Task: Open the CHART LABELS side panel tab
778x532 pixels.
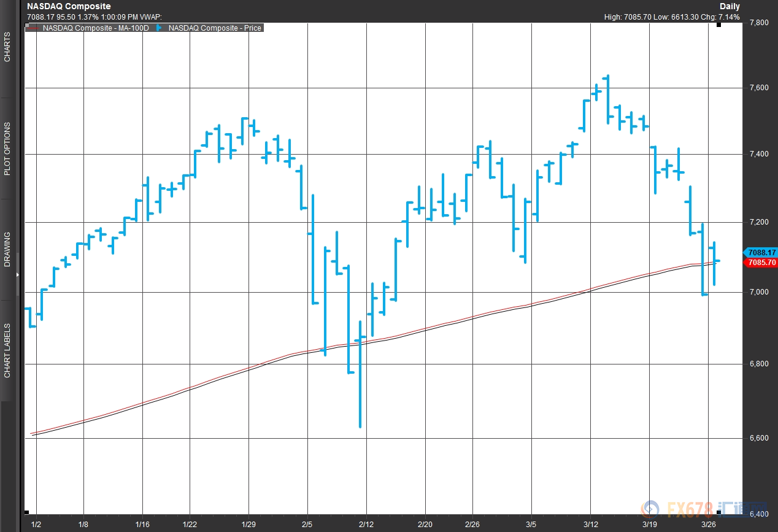Action: click(x=7, y=350)
